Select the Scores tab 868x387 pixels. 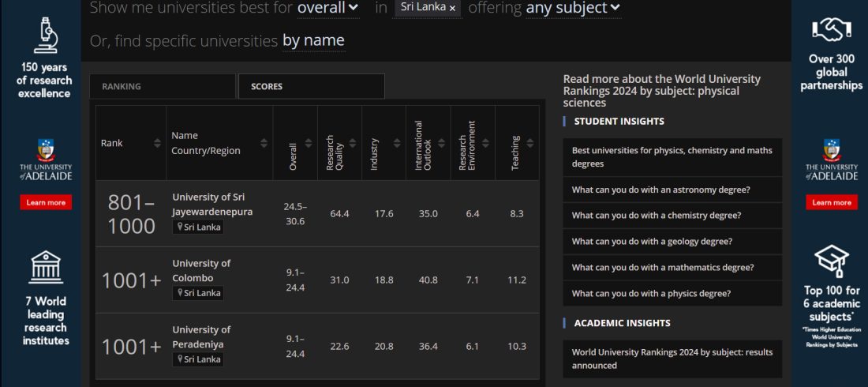[311, 86]
